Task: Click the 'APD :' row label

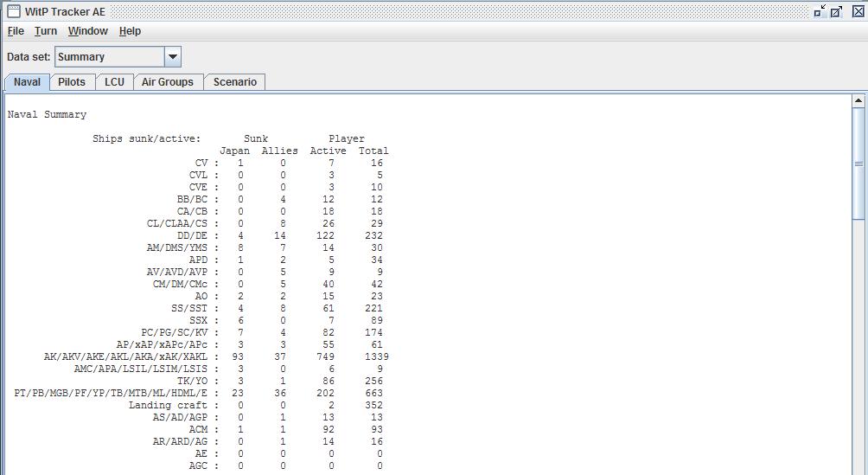Action: pyautogui.click(x=204, y=260)
